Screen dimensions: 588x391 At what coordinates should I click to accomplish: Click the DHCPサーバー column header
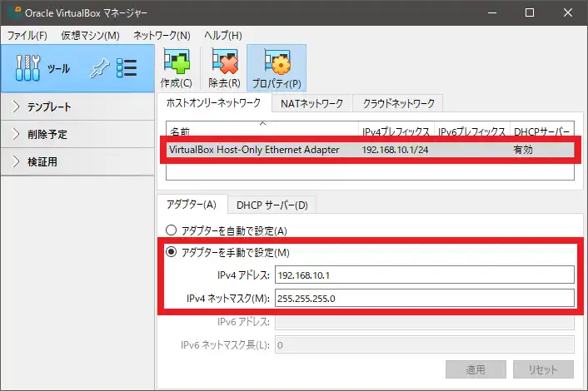542,131
